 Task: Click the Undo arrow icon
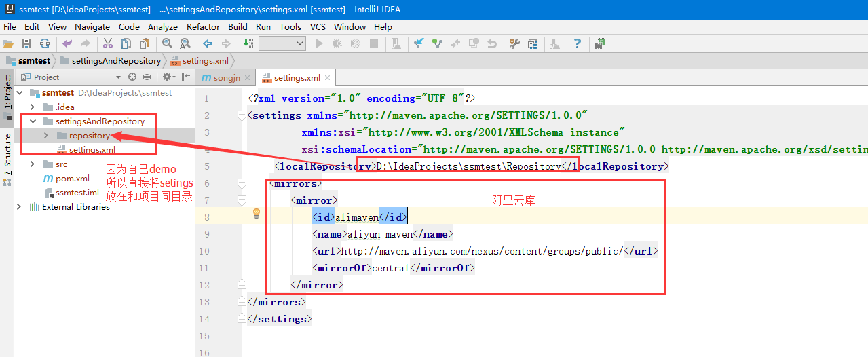pyautogui.click(x=67, y=43)
